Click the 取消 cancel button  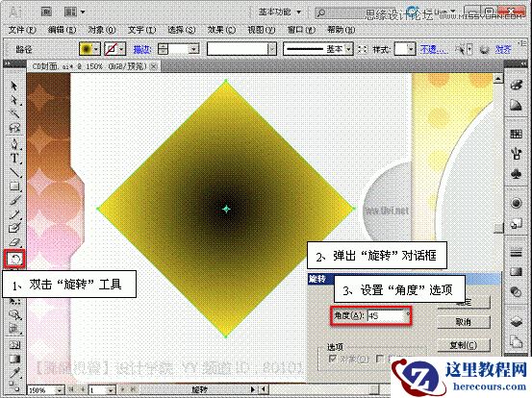click(464, 322)
